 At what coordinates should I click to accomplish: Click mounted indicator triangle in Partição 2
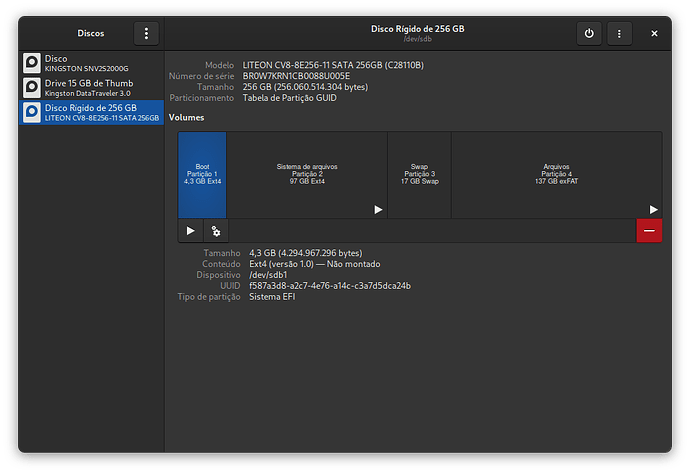point(378,209)
